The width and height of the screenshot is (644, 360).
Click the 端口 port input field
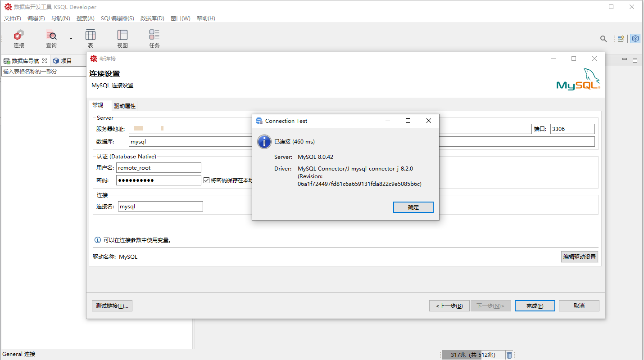pyautogui.click(x=572, y=129)
